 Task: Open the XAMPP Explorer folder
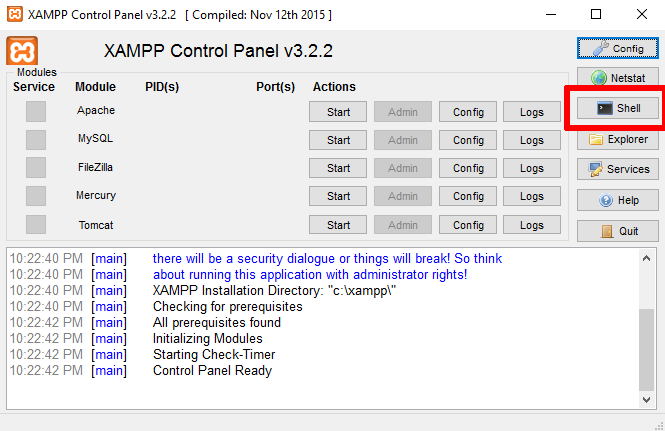coord(618,140)
